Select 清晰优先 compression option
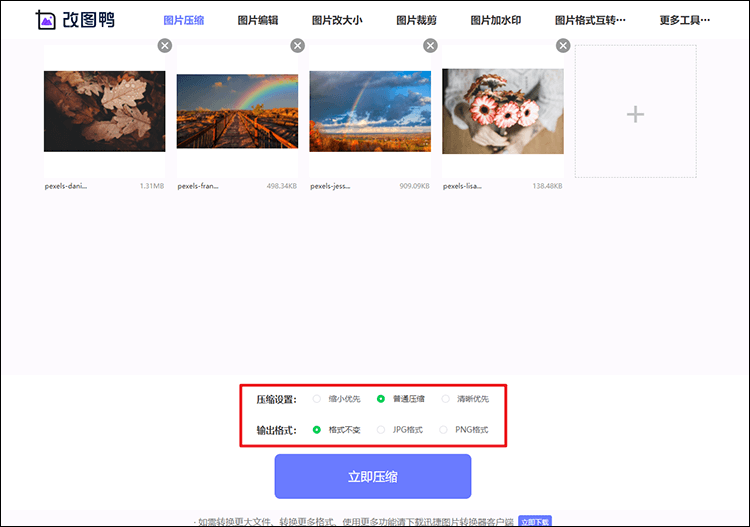 coord(446,399)
